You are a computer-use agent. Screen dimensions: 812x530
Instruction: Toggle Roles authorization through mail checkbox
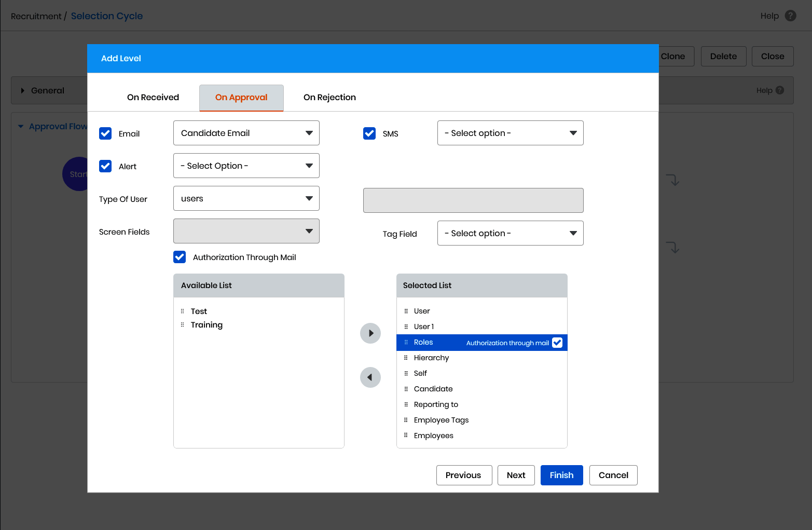(557, 343)
